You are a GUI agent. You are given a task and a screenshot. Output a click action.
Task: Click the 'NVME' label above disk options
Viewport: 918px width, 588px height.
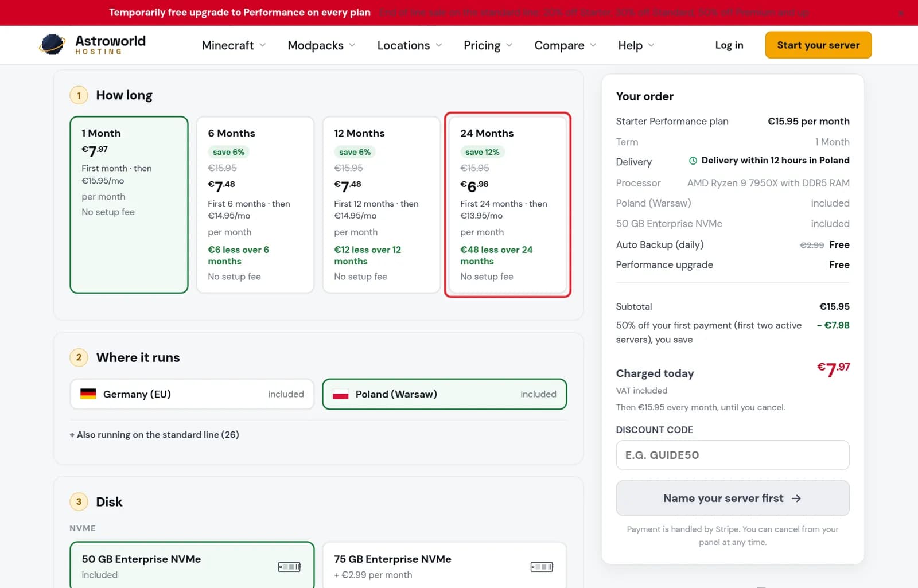[83, 528]
